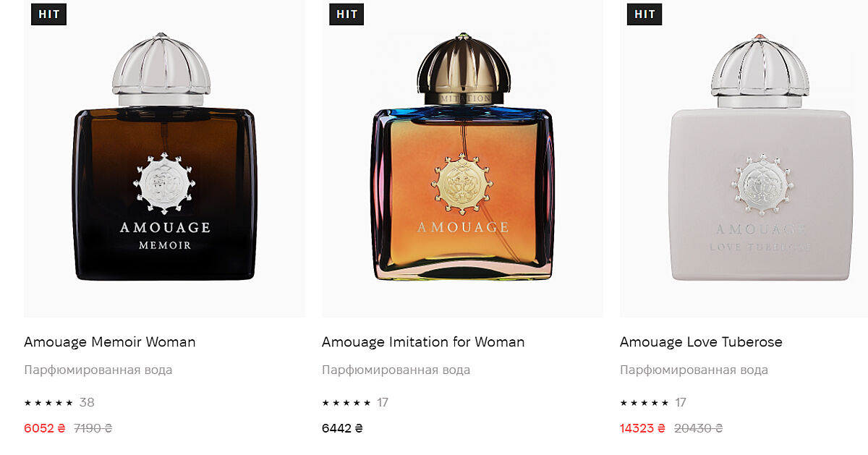
Task: Open the Amouage Memoir Woman product link
Action: (110, 342)
